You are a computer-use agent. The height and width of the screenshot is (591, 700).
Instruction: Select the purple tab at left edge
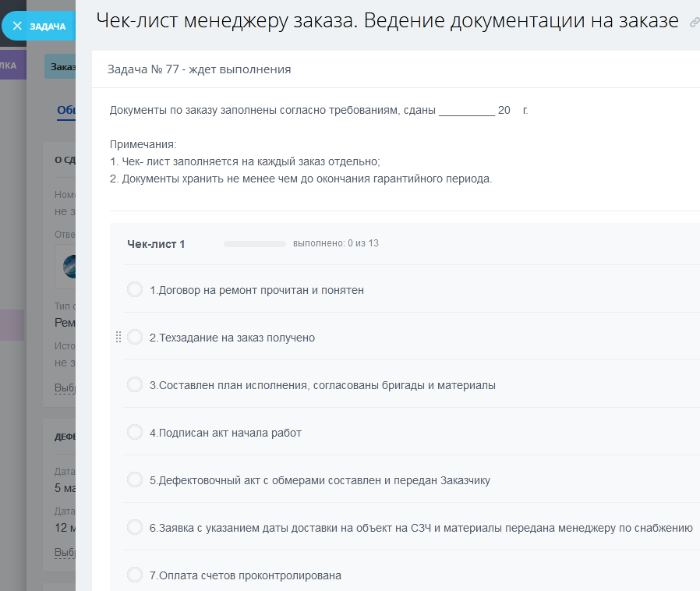click(x=13, y=65)
